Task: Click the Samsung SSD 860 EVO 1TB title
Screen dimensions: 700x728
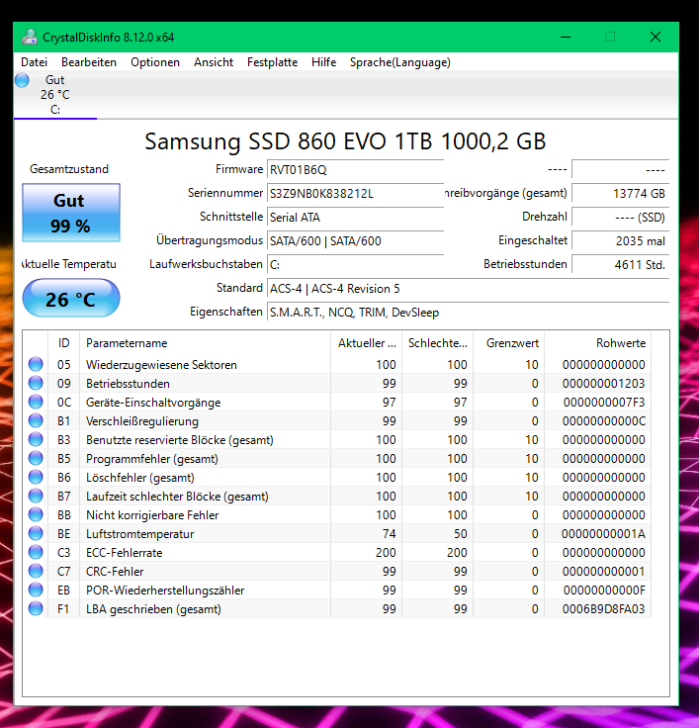Action: 345,141
